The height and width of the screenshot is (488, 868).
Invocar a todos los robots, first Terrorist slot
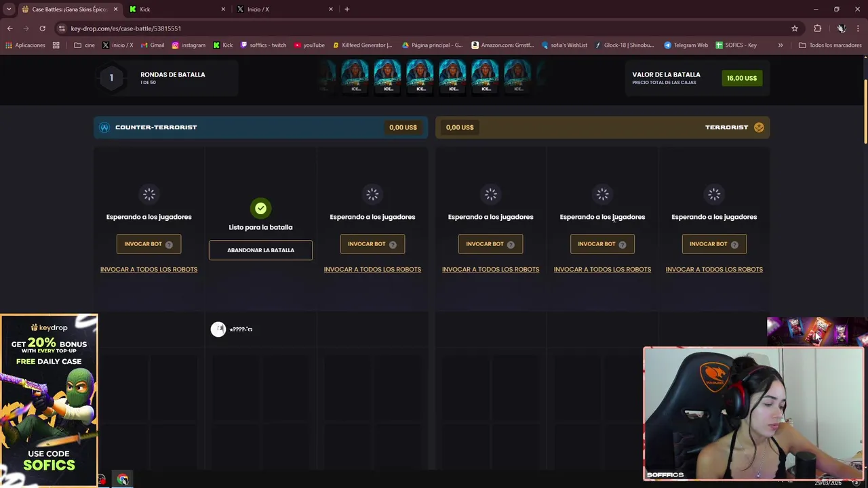(x=490, y=269)
